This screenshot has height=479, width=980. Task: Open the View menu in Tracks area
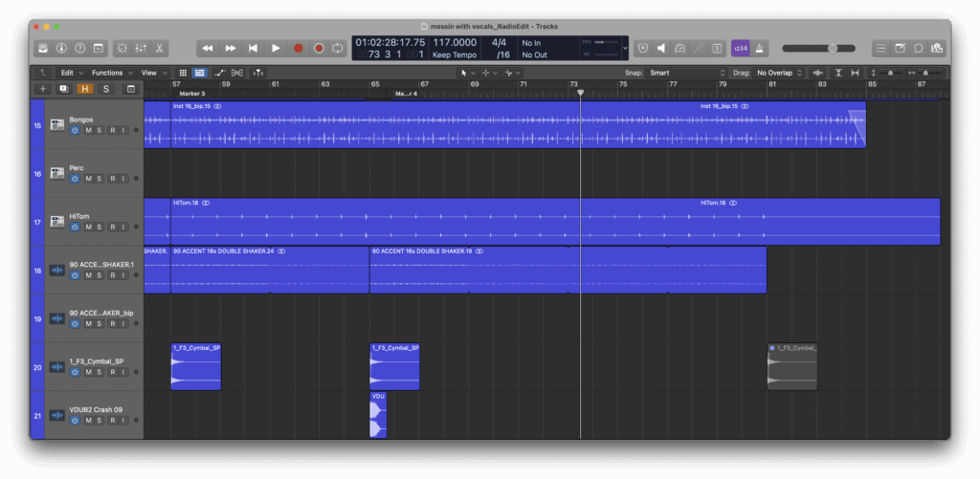pos(153,73)
